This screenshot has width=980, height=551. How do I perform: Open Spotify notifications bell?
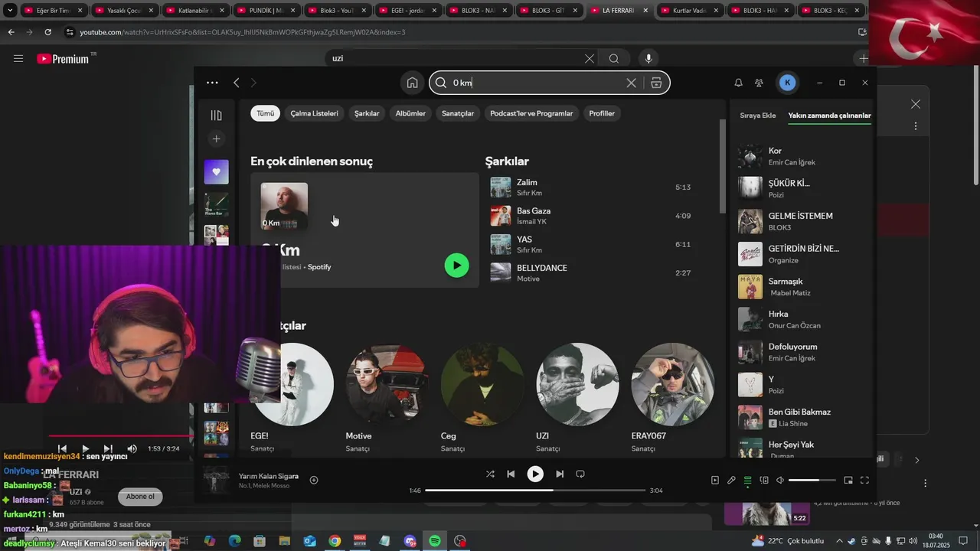(738, 83)
